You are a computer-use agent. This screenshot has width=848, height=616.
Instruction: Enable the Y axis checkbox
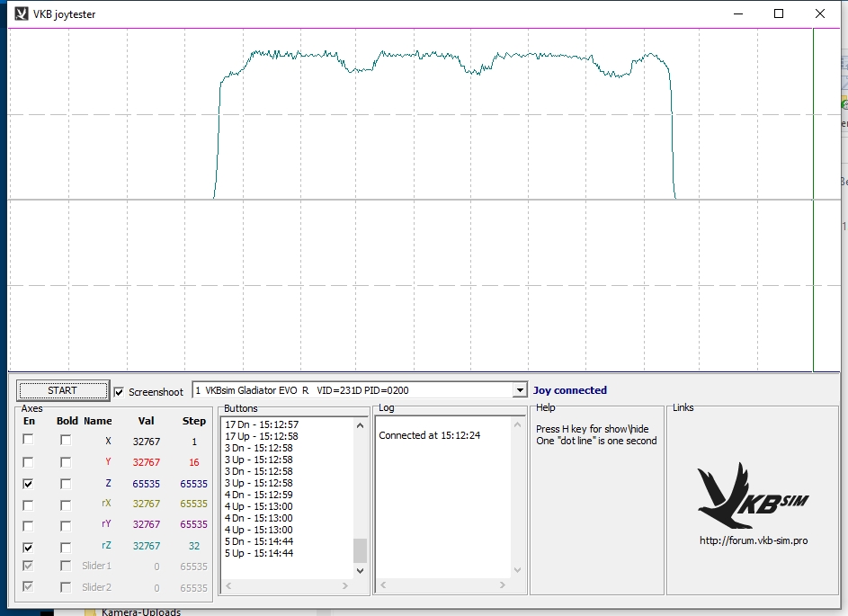point(28,462)
